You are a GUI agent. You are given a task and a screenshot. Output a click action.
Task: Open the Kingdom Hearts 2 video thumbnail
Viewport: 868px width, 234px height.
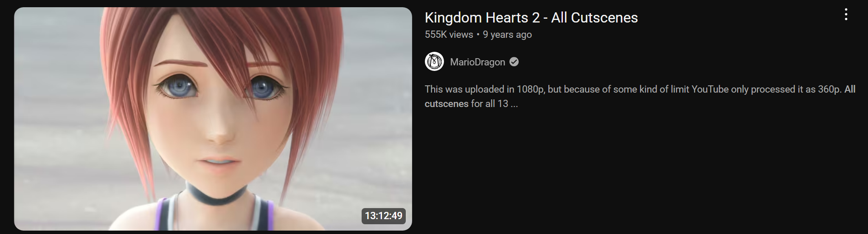point(213,119)
